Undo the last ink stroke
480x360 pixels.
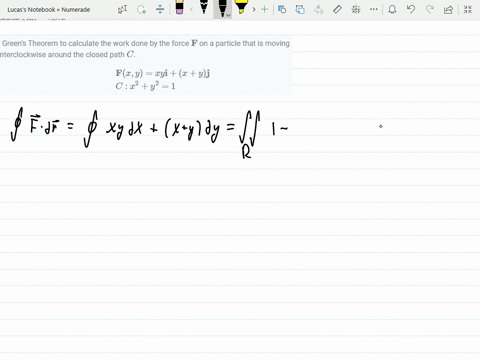pyautogui.click(x=411, y=9)
